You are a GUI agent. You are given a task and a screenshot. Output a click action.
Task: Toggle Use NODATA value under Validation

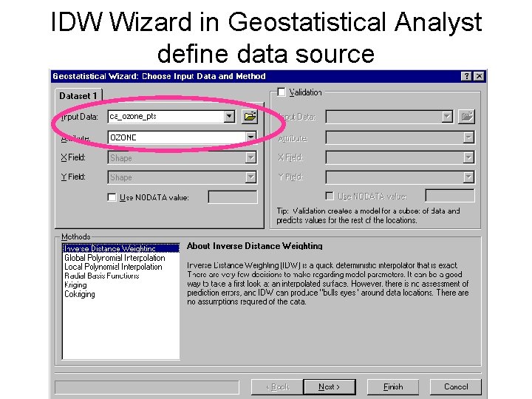[330, 196]
